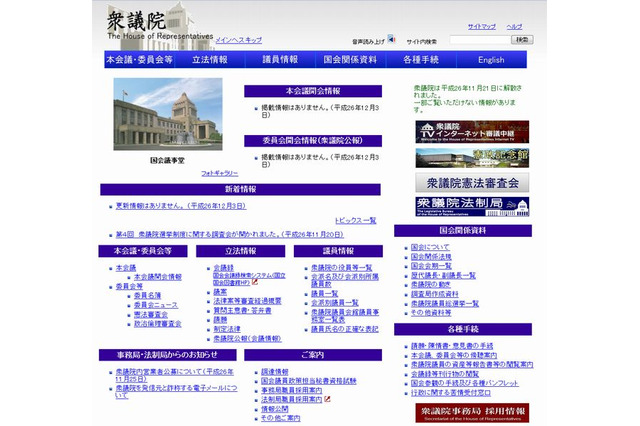Screen dimensions: 640x426
Task: Click the audio read-aloud speaker icon
Action: pyautogui.click(x=391, y=39)
